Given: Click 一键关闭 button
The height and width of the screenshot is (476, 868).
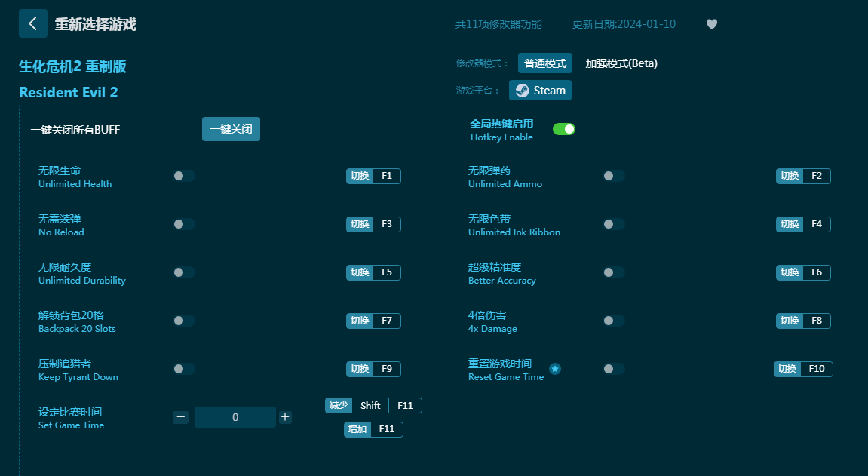Looking at the screenshot, I should (231, 129).
